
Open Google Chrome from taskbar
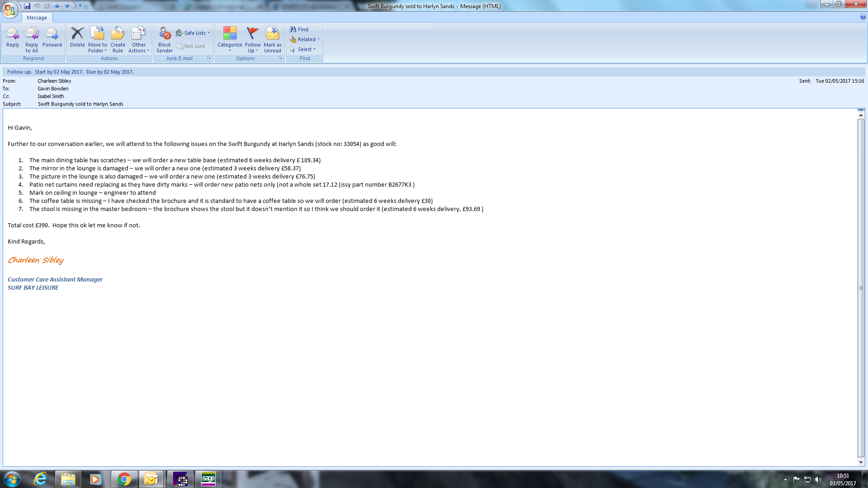click(124, 479)
